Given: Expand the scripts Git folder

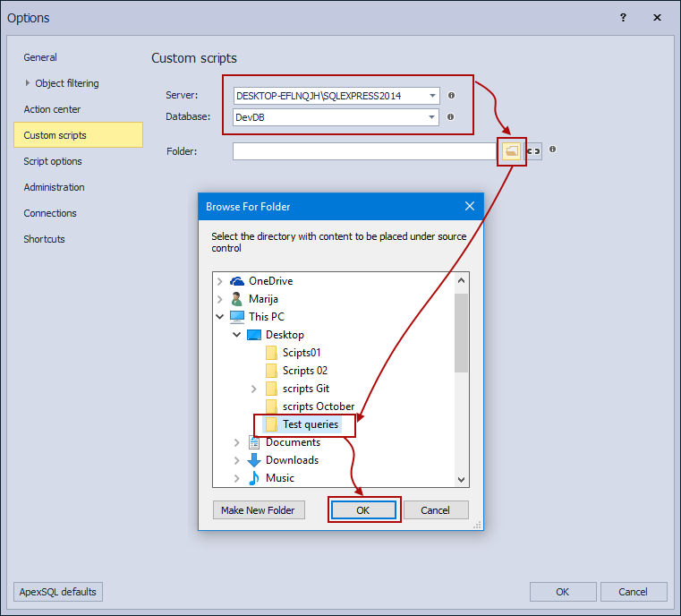Looking at the screenshot, I should click(x=254, y=389).
